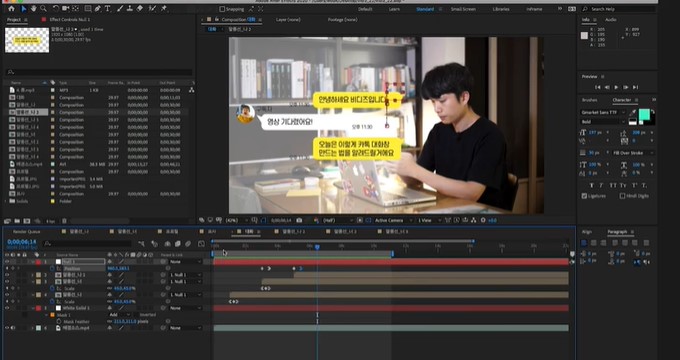
Task: Open White Solid 1 parent None dropdown
Action: pos(185,308)
